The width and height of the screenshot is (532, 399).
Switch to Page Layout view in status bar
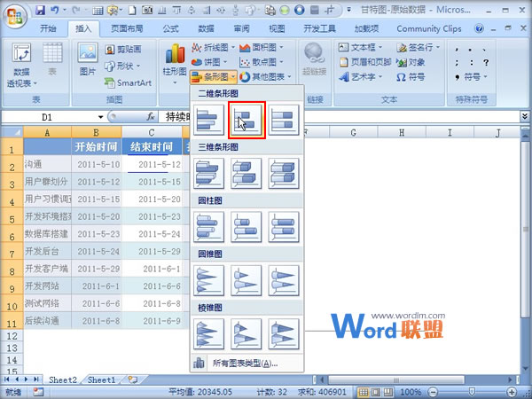376,393
